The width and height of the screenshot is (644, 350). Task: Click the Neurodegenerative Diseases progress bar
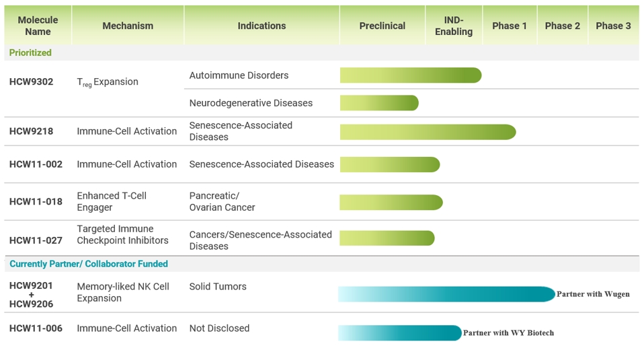[x=379, y=103]
